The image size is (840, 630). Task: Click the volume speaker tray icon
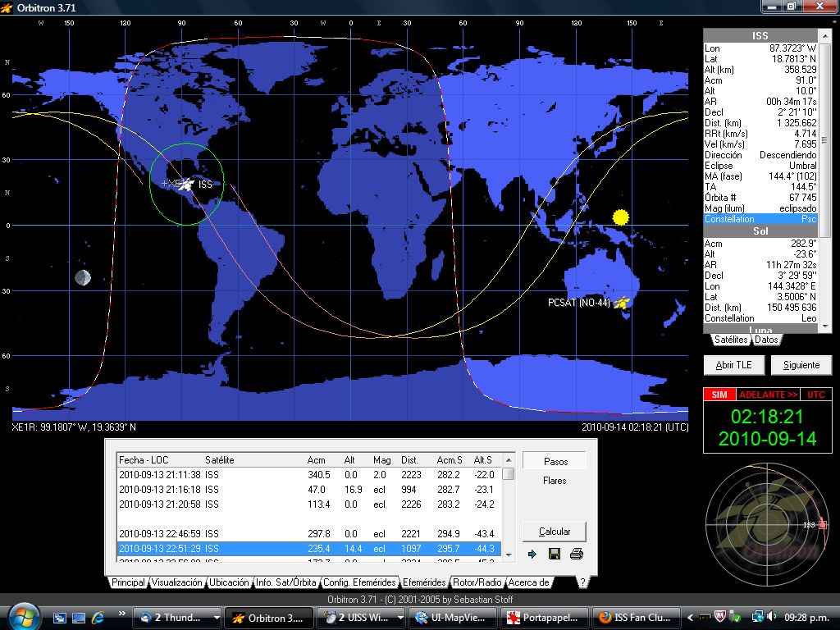pos(772,617)
